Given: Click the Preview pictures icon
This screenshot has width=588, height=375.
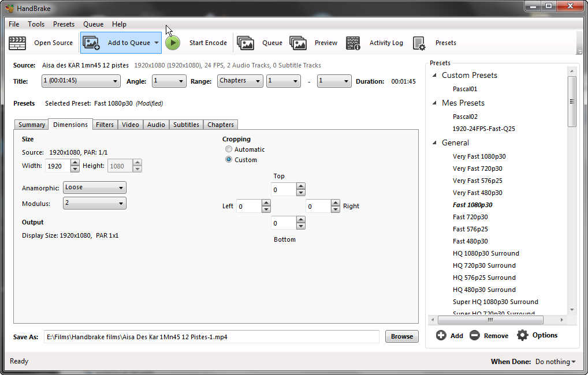Looking at the screenshot, I should point(298,43).
